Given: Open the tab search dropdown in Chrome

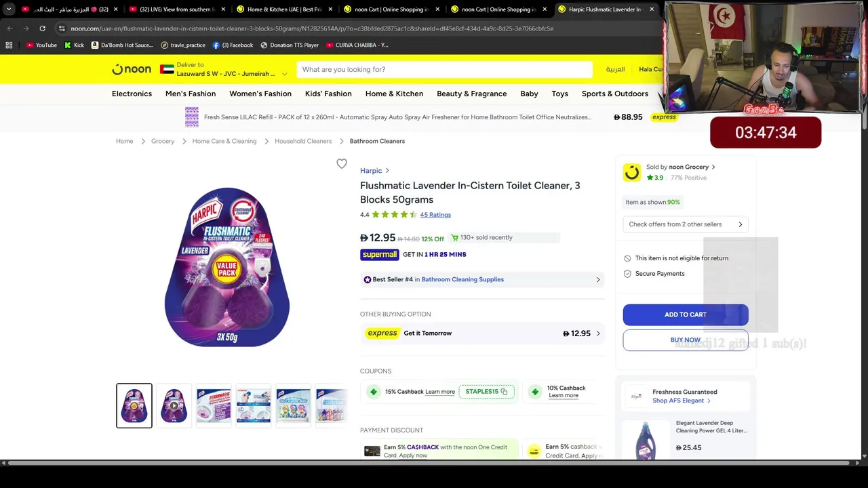Looking at the screenshot, I should (9, 9).
